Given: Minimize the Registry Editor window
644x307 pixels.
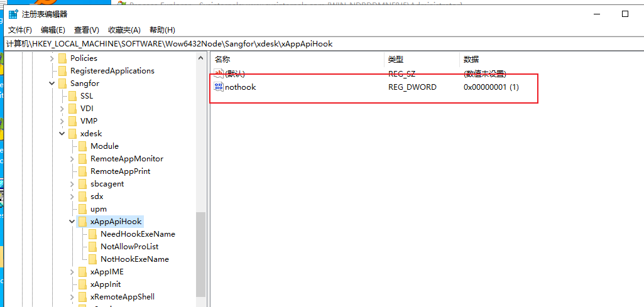Looking at the screenshot, I should click(x=597, y=14).
